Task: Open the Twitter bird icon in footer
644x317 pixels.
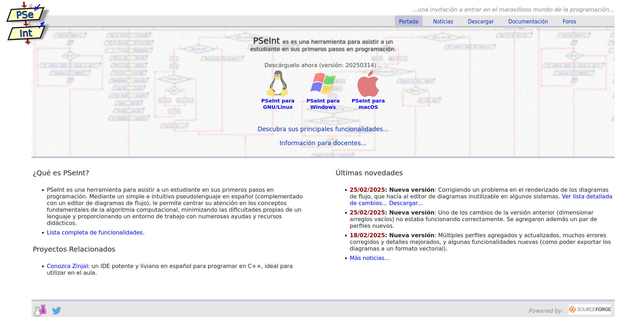Action: coord(56,310)
